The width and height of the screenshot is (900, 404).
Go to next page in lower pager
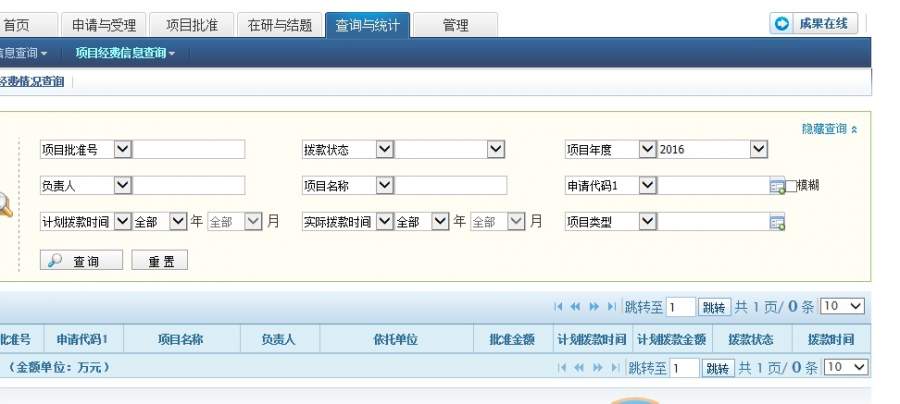598,367
